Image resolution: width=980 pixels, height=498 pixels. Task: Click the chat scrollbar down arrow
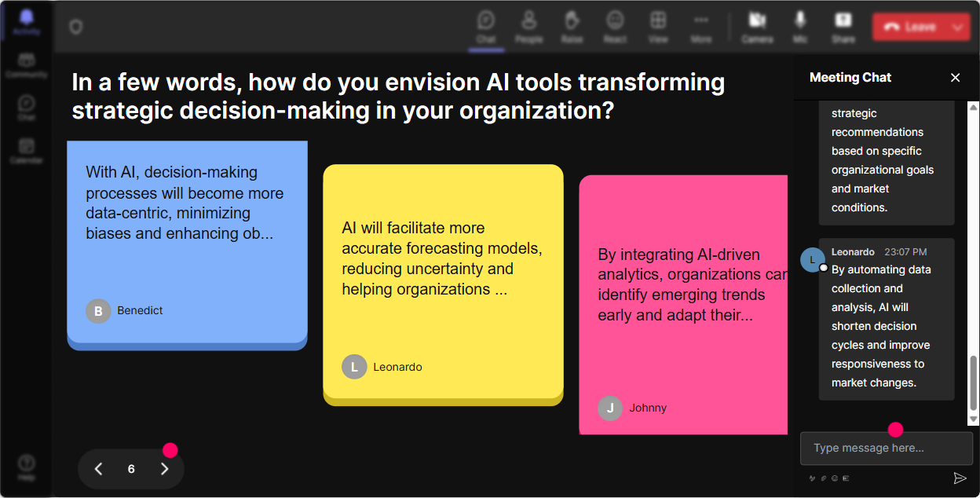(x=974, y=419)
